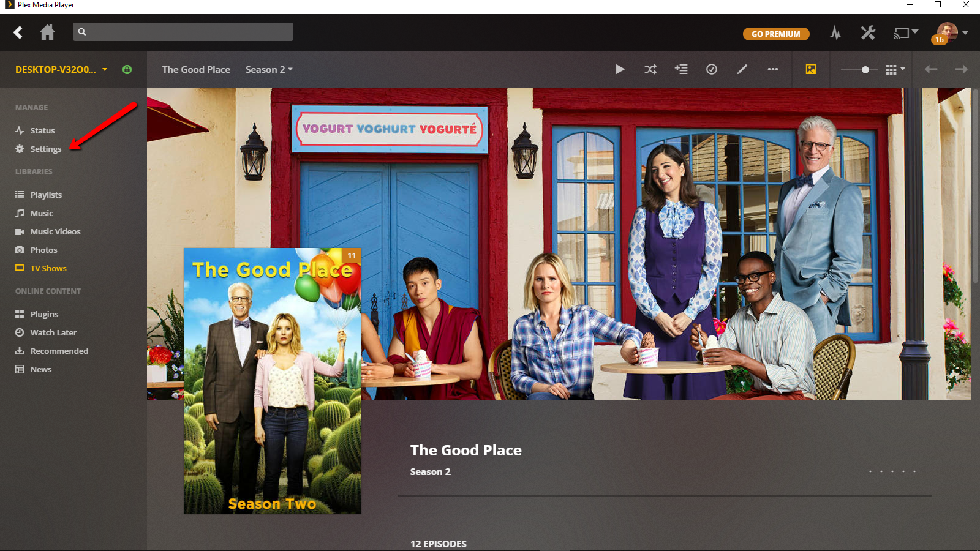Viewport: 980px width, 551px height.
Task: Open the Home screen icon
Action: pos(47,32)
